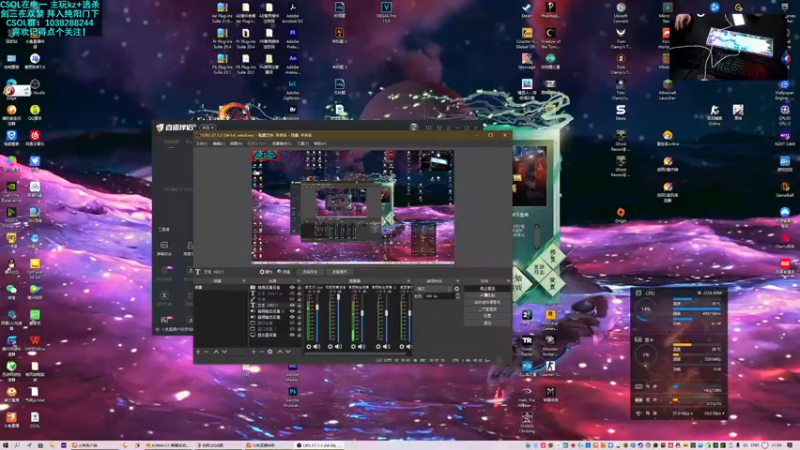Open 编辑 menu in OBS menu bar
The width and height of the screenshot is (800, 450).
click(x=218, y=143)
